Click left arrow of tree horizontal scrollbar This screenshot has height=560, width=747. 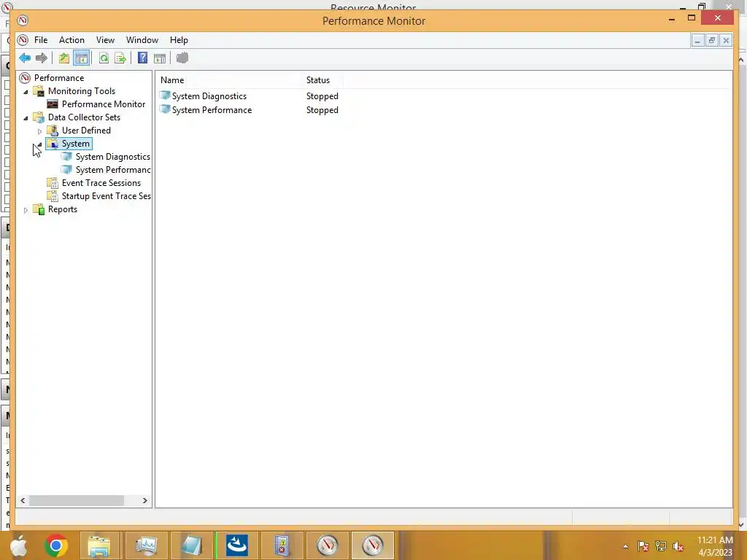[23, 500]
